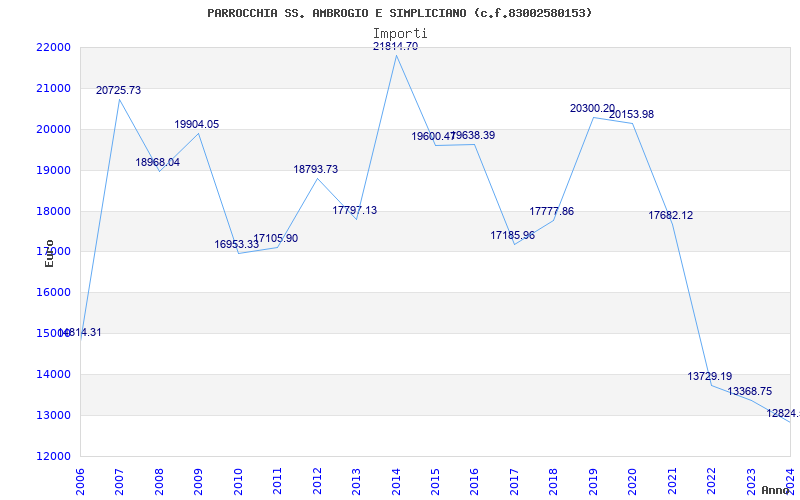
Task: Click the 2013 x-axis year label
Action: [x=356, y=481]
